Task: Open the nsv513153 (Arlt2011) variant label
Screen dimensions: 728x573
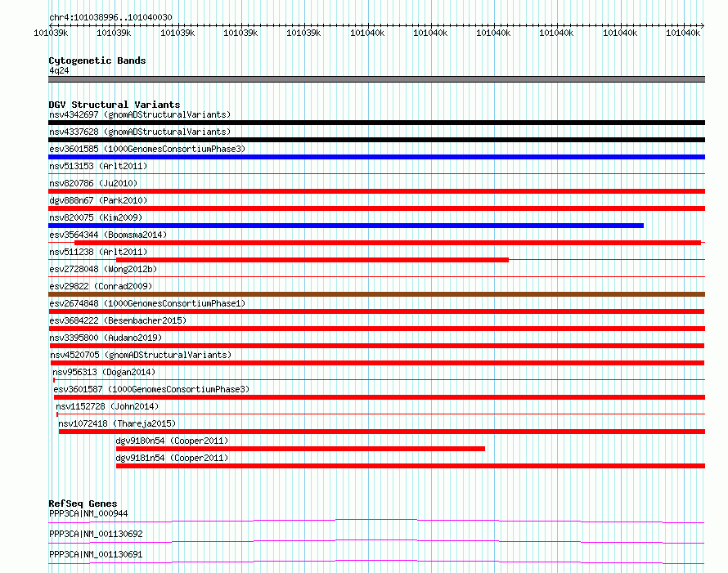Action: [98, 166]
